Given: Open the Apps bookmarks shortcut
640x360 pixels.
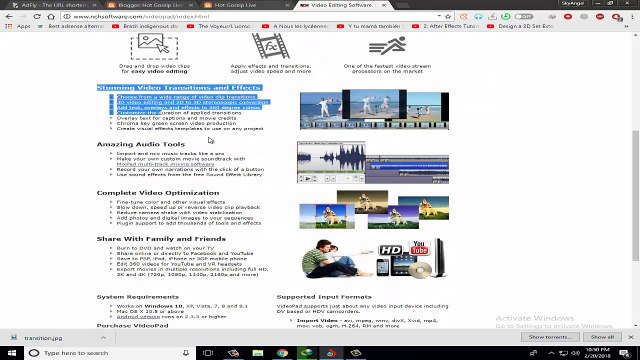Looking at the screenshot, I should coord(18,26).
